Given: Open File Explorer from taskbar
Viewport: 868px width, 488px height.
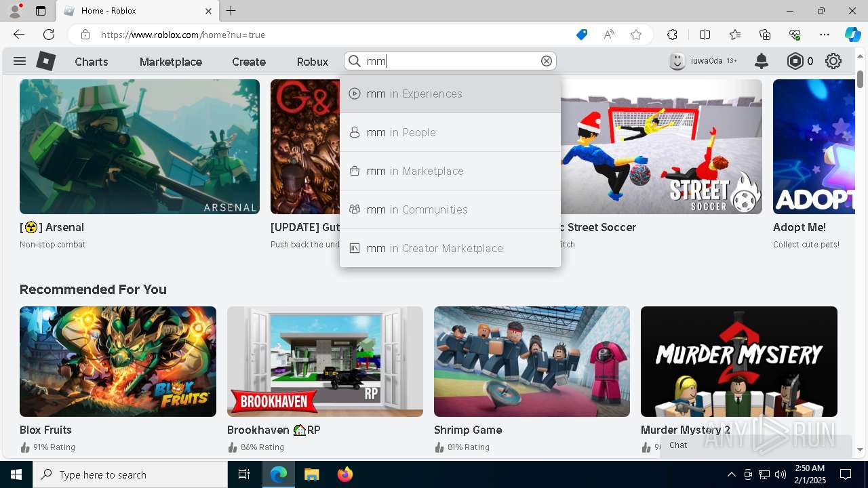Looking at the screenshot, I should [x=311, y=474].
